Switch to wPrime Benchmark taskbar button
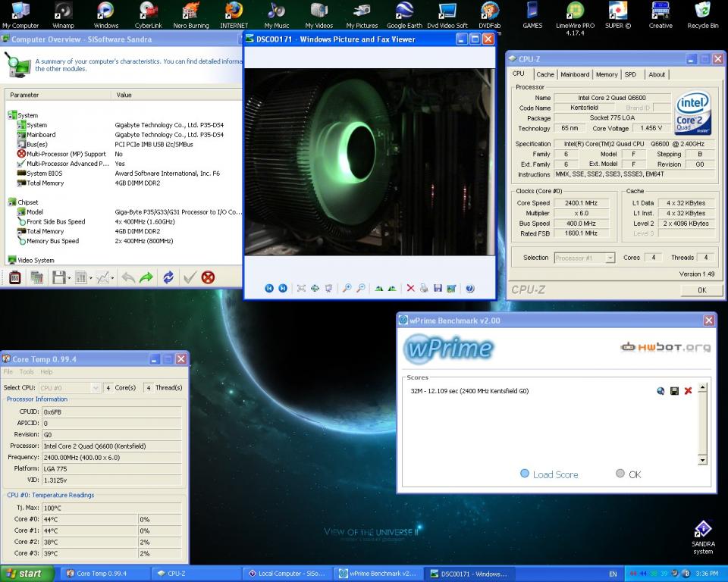This screenshot has width=728, height=582. coord(378,574)
